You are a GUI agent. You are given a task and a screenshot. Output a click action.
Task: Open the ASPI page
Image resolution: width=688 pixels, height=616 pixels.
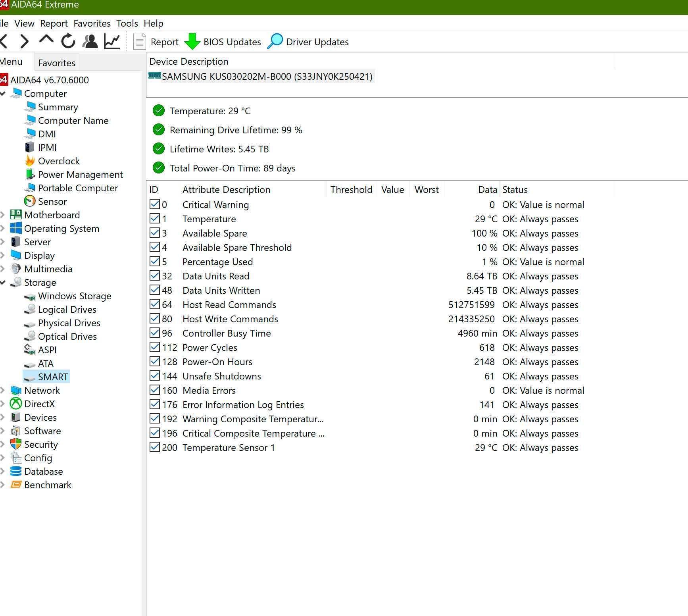[47, 350]
